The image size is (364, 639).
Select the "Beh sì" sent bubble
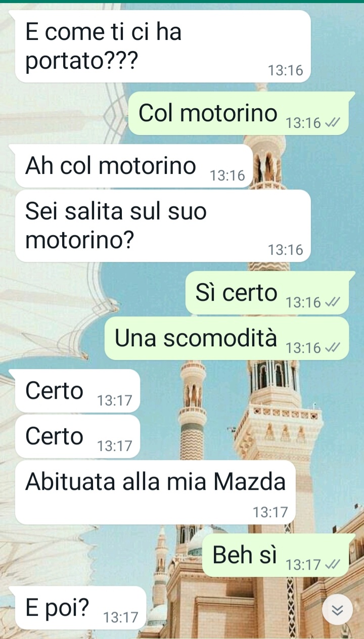276,555
